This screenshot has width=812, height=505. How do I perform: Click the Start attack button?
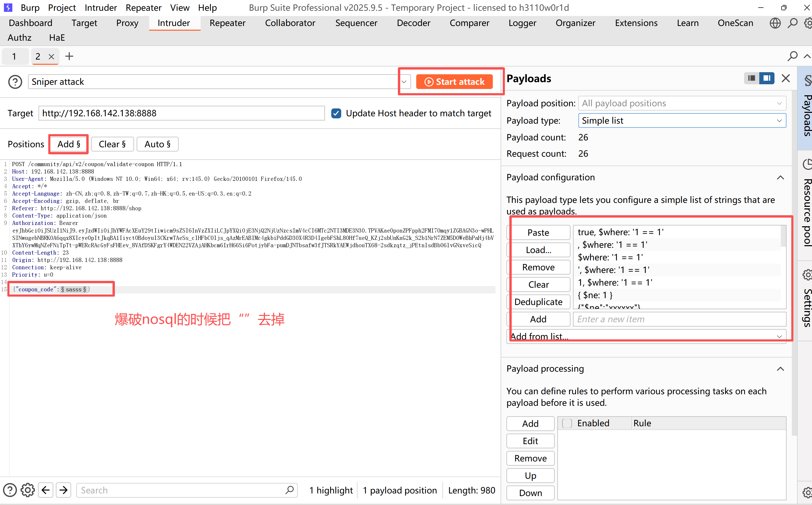point(454,82)
